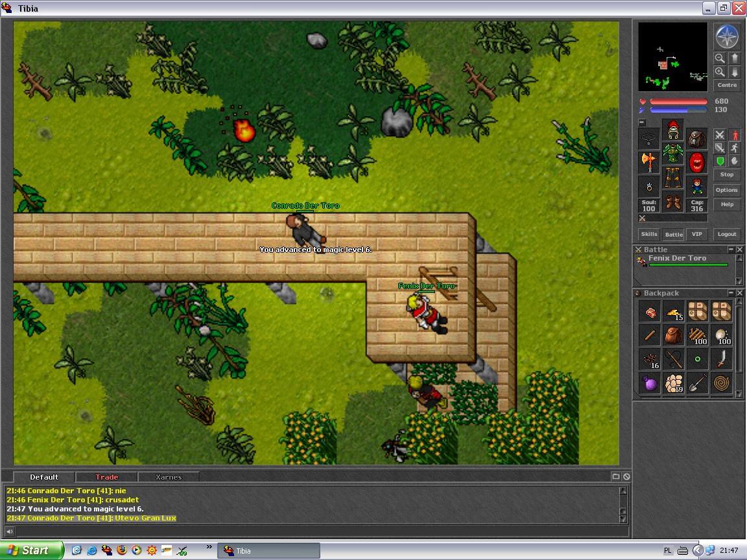Click the leather boots slot
747x560 pixels.
tap(672, 201)
